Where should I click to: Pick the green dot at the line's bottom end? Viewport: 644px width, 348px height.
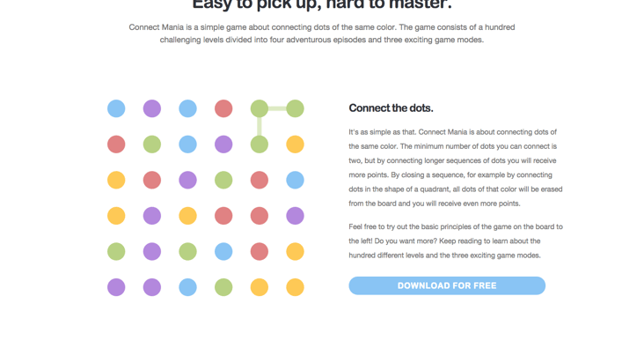tap(260, 144)
